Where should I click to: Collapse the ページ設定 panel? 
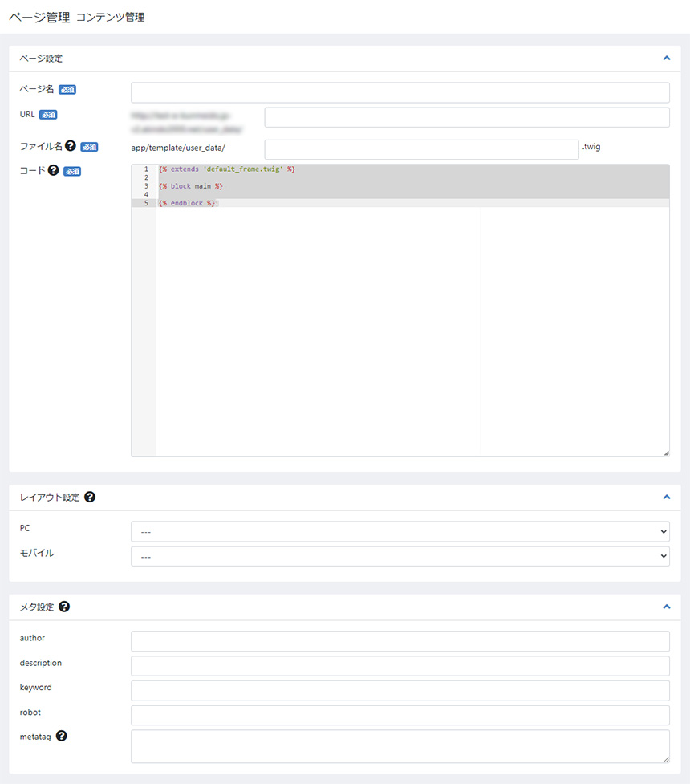coord(666,58)
